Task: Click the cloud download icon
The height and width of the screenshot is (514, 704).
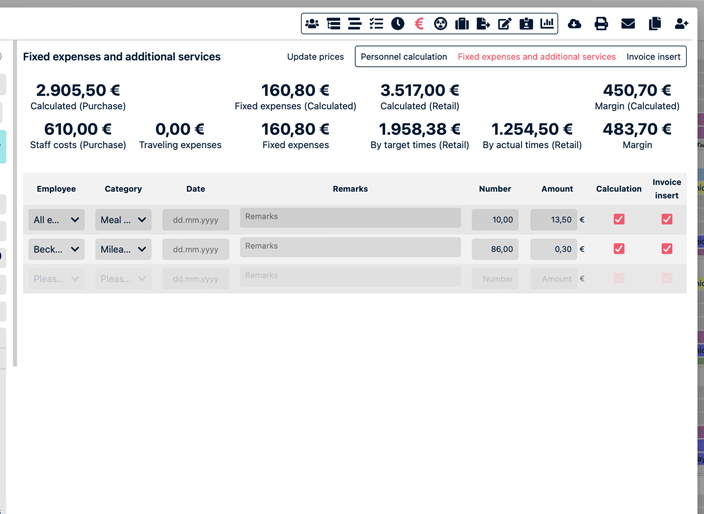Action: tap(574, 23)
